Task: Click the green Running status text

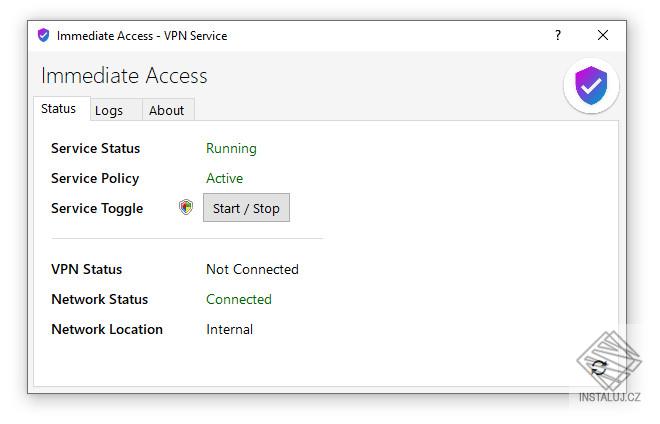Action: (x=231, y=148)
